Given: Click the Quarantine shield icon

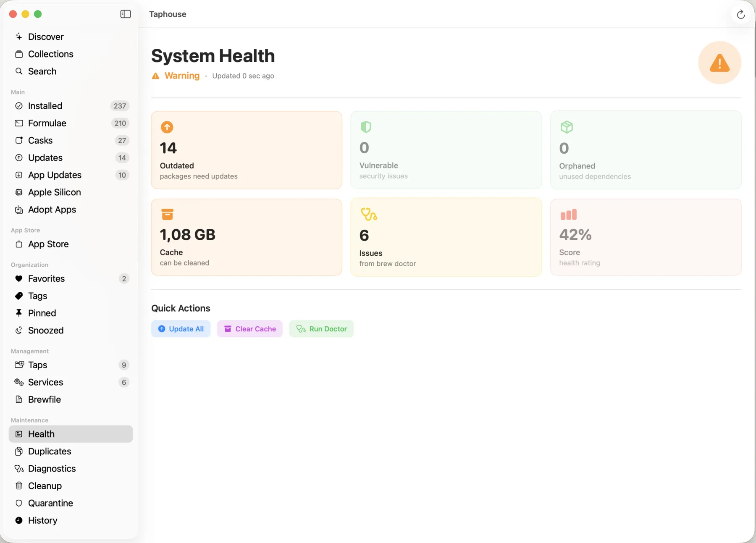Looking at the screenshot, I should point(19,503).
